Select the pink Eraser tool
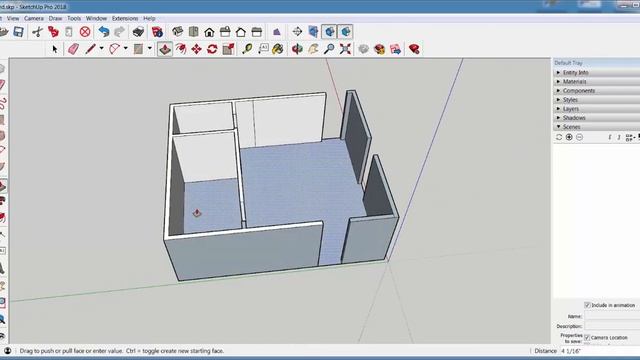 73,49
